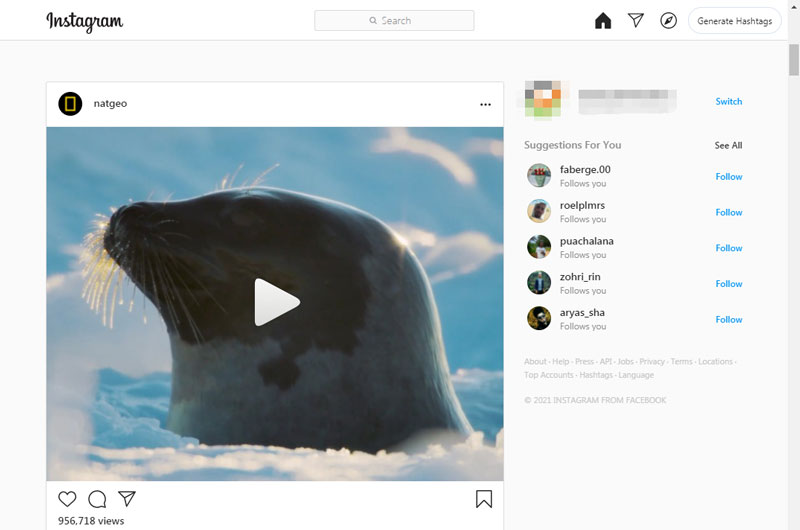Open roelplmrs username

pos(582,205)
